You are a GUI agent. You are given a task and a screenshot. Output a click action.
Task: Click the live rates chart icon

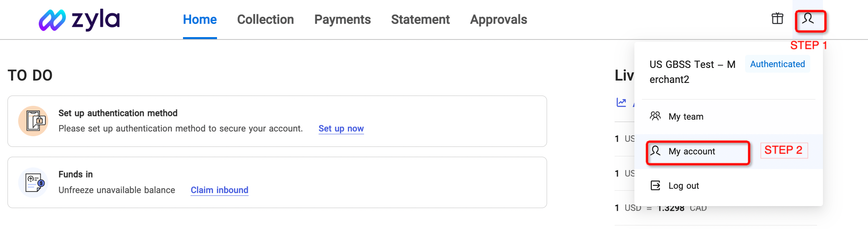[x=621, y=103]
